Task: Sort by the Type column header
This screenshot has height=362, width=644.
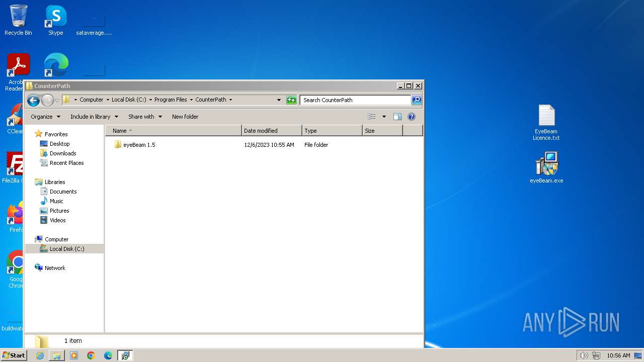Action: tap(332, 131)
